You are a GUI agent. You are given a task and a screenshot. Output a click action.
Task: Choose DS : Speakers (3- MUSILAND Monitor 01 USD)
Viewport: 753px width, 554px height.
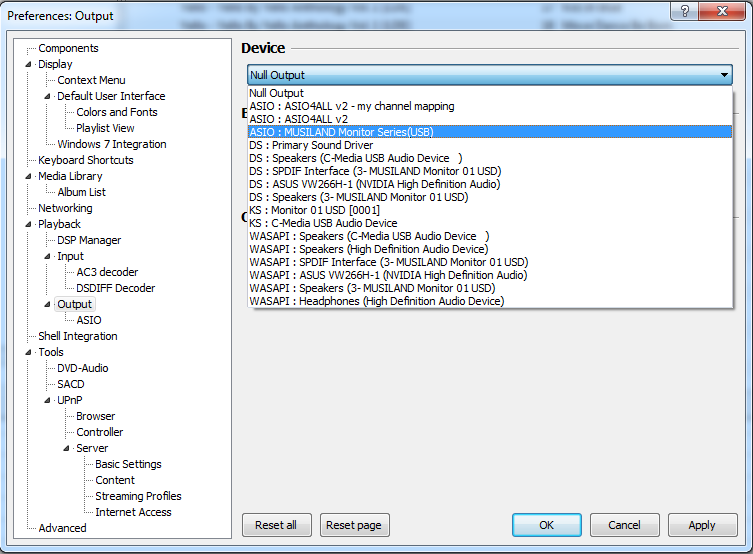click(490, 197)
